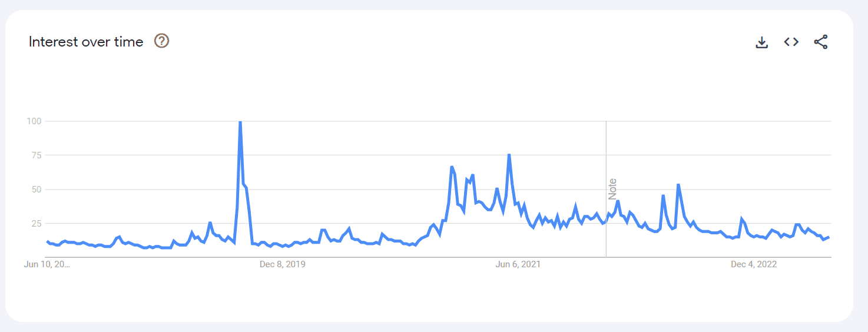Open the embed code icon
This screenshot has height=332, width=868.
point(791,42)
